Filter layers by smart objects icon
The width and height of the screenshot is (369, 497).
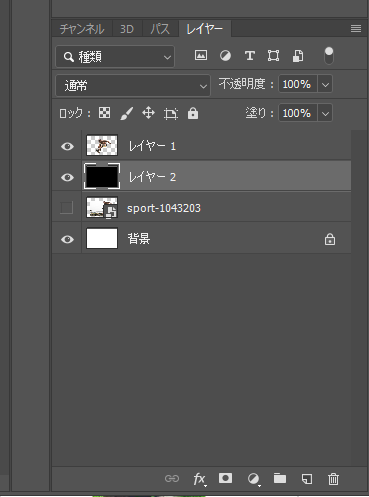(x=298, y=56)
